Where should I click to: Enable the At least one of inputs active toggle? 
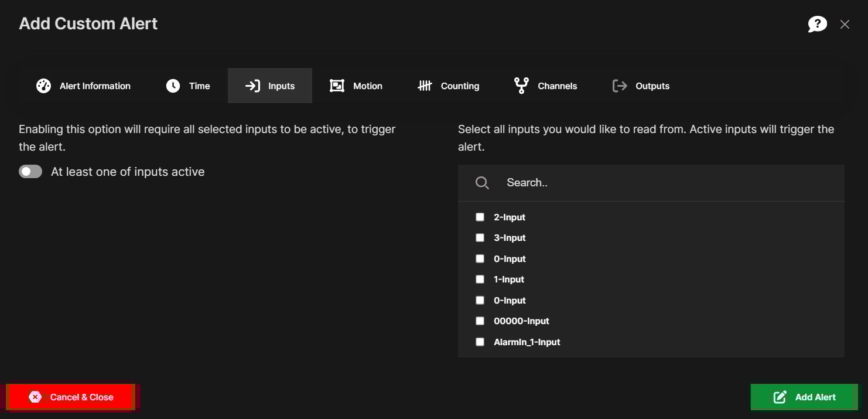(x=30, y=171)
